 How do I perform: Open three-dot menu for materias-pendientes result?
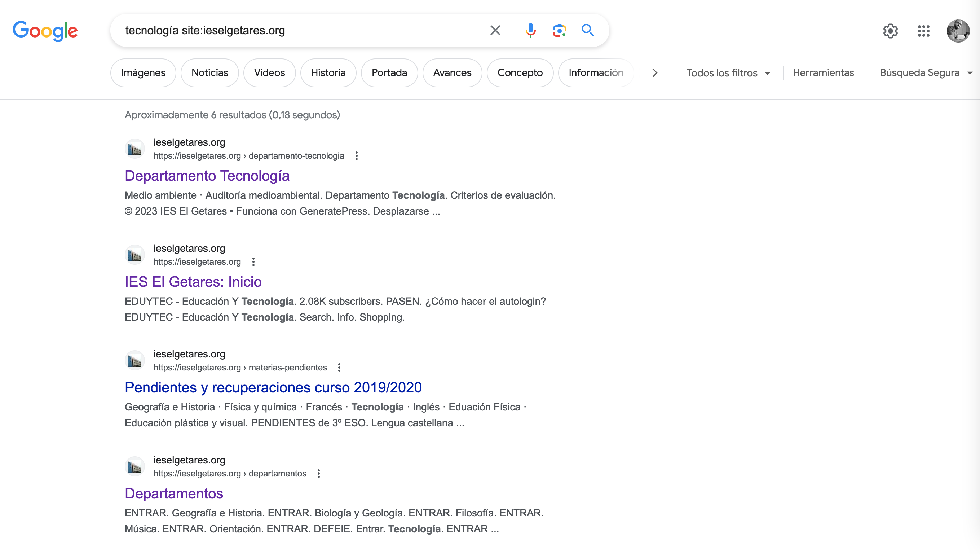[x=339, y=368]
